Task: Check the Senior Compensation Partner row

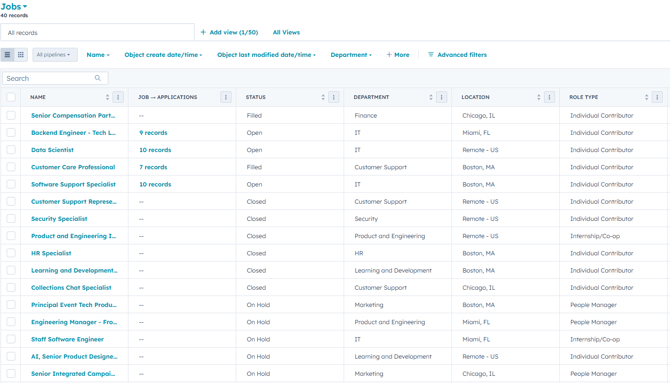Action: (11, 115)
